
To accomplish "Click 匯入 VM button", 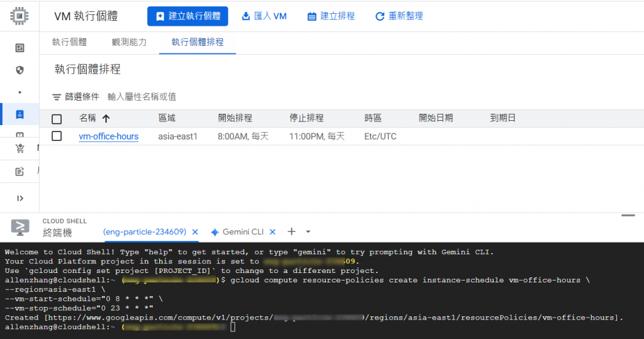I will coord(264,16).
